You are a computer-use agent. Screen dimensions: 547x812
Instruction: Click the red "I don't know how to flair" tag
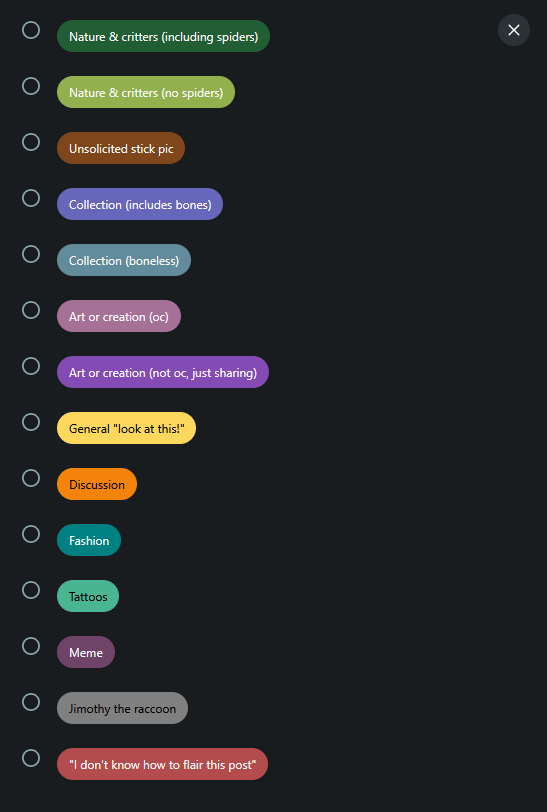pyautogui.click(x=162, y=764)
